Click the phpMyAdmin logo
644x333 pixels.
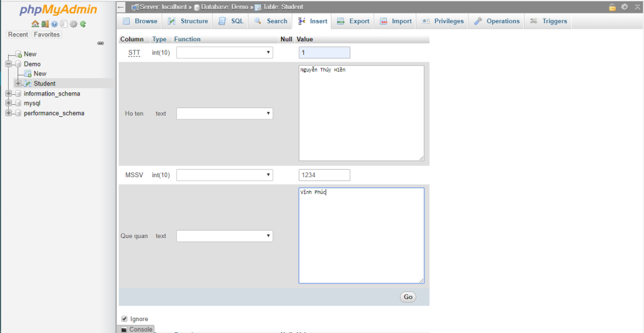(x=58, y=10)
